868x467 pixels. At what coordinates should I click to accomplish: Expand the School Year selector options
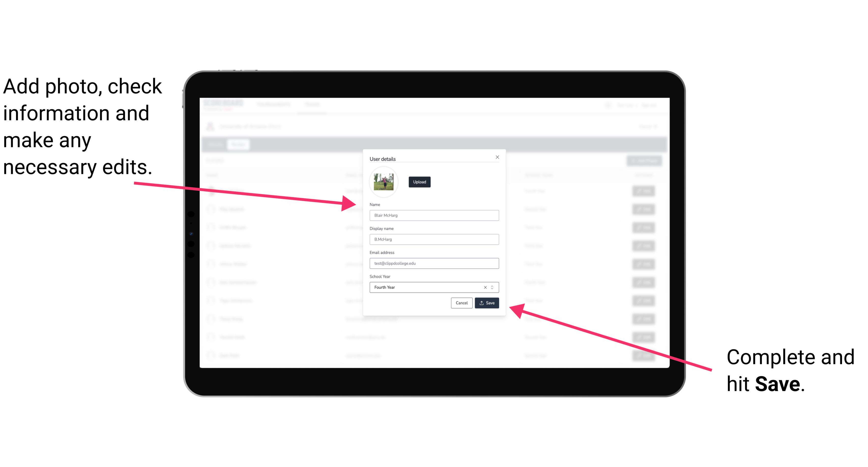pyautogui.click(x=494, y=287)
